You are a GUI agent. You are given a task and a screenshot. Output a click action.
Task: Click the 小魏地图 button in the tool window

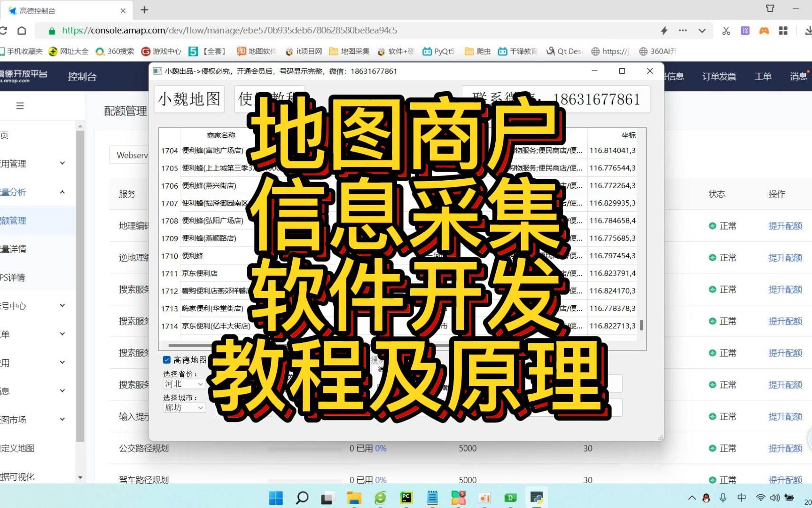pos(189,99)
